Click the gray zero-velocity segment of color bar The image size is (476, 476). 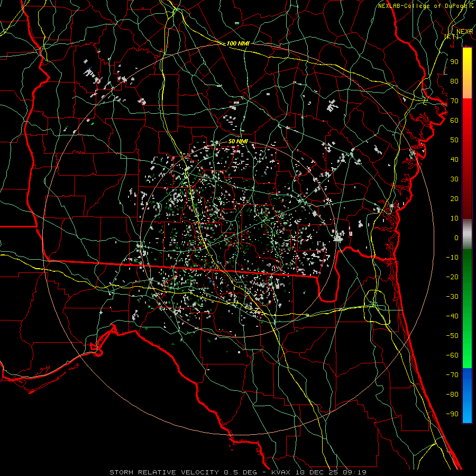[467, 234]
